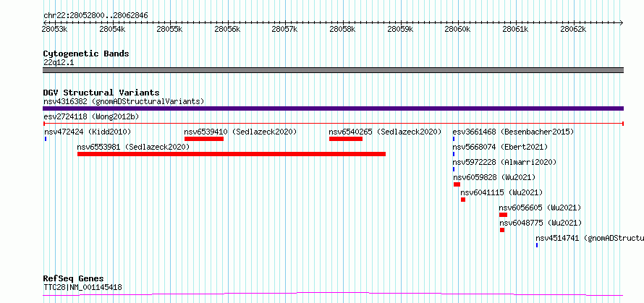
Task: Click the nsv472424 small blue marker
Action: (45, 139)
